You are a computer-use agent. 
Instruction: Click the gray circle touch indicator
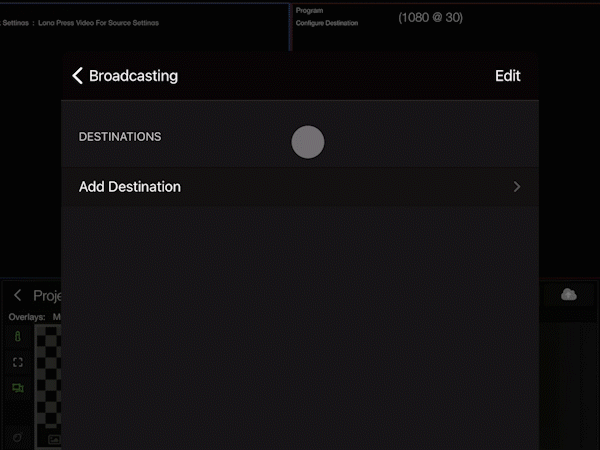click(308, 142)
